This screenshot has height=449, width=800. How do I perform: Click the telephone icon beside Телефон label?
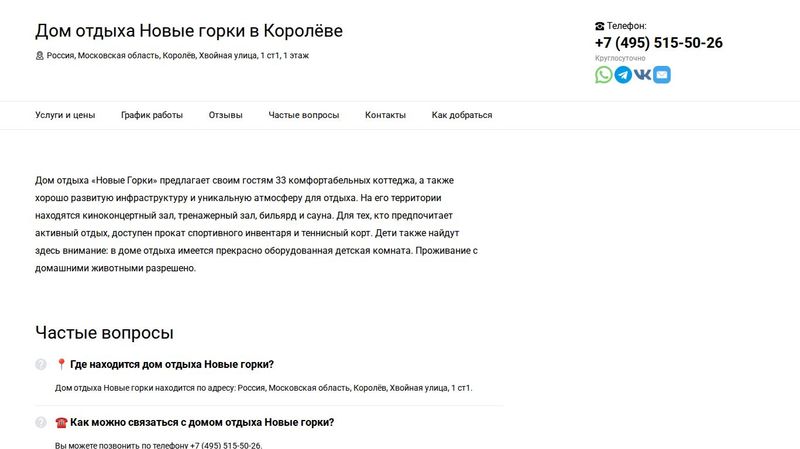[599, 26]
